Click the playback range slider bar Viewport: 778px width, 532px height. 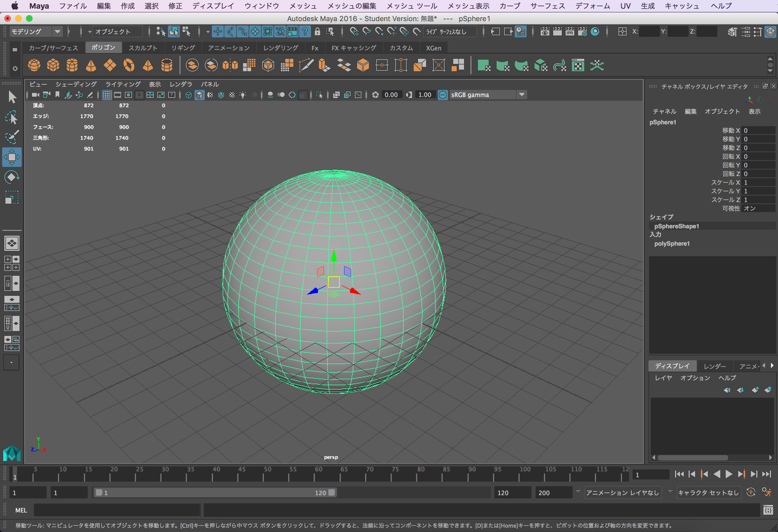(214, 492)
